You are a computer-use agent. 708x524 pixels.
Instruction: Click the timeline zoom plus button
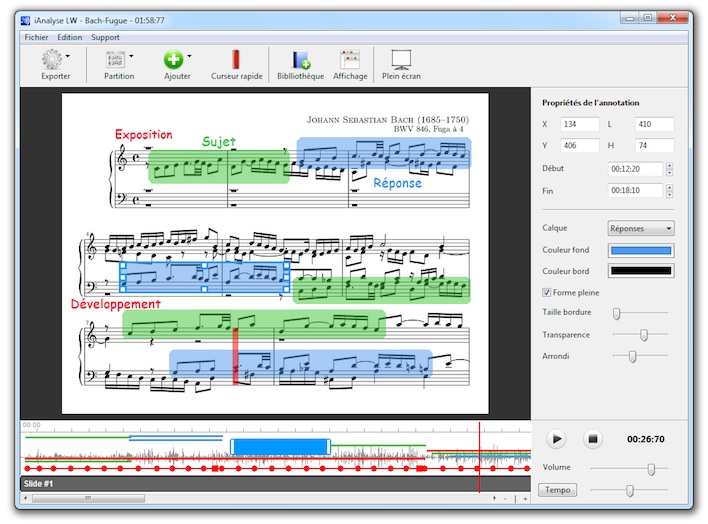(525, 499)
